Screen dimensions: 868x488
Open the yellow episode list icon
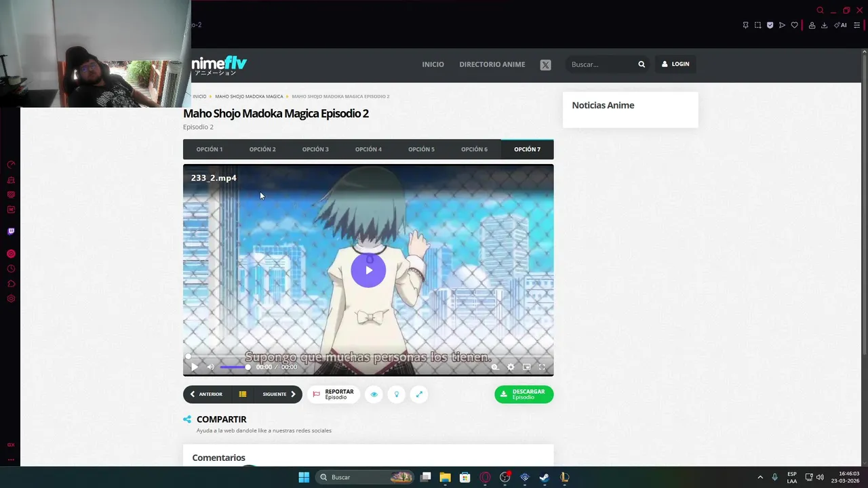(x=242, y=394)
